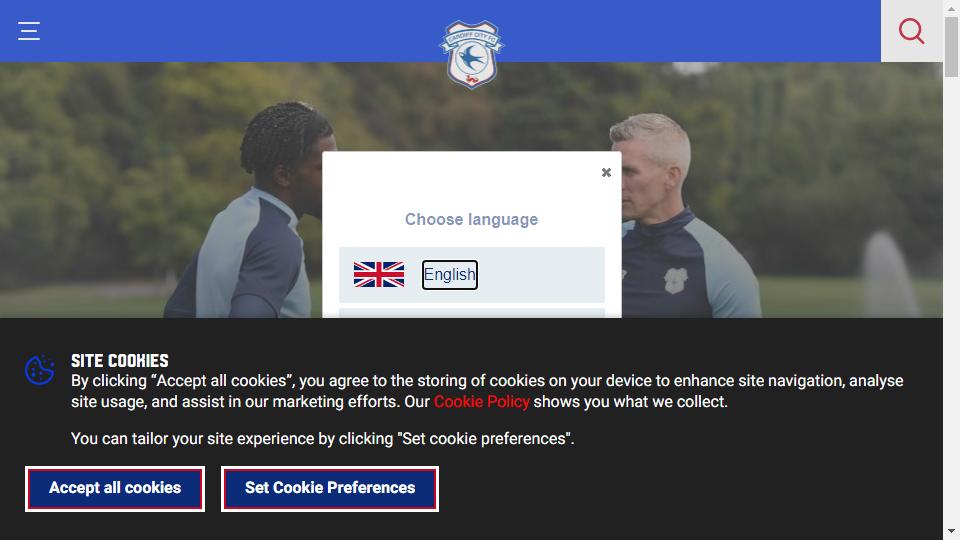Click the crest on the coach's jacket
The height and width of the screenshot is (540, 960).
click(x=675, y=280)
